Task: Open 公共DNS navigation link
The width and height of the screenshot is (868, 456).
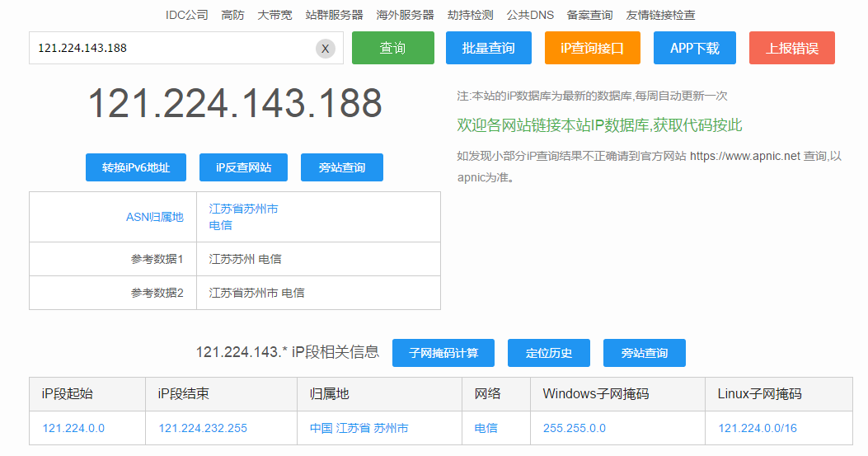Action: tap(530, 15)
